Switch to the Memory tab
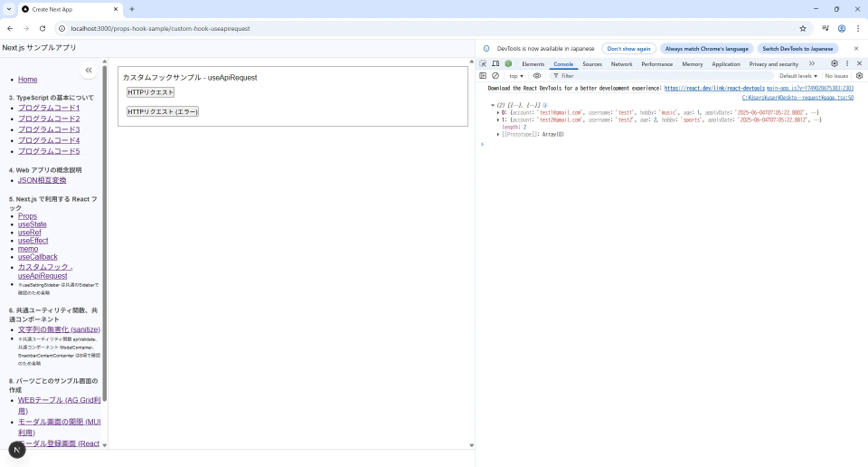 692,64
